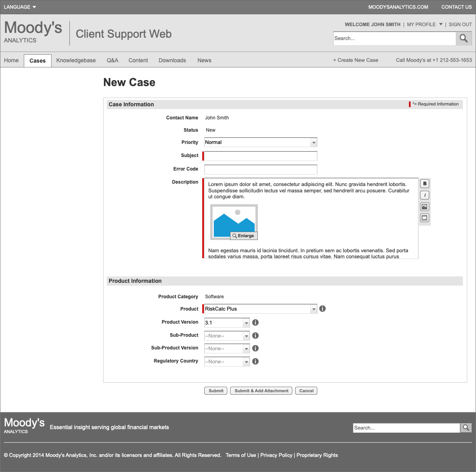Click into the Subject input field

click(260, 156)
